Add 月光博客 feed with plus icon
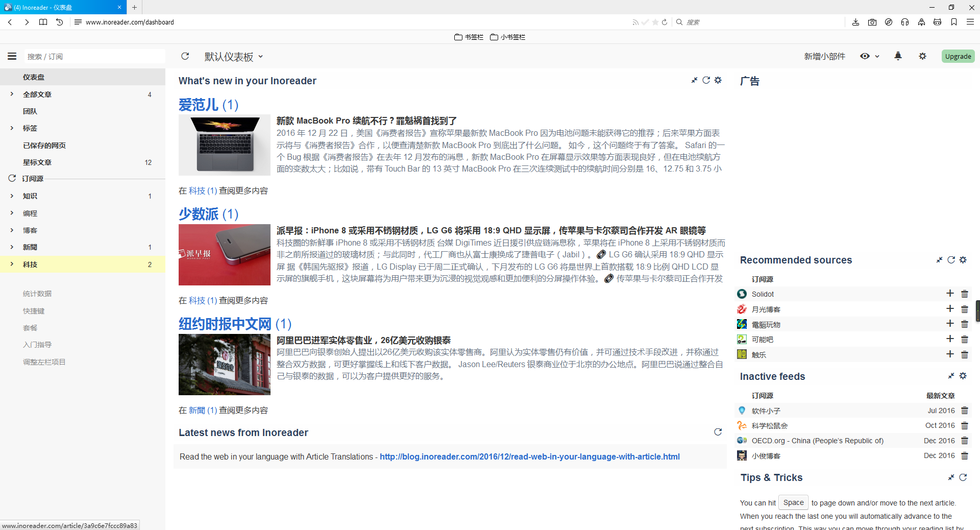 pos(950,309)
